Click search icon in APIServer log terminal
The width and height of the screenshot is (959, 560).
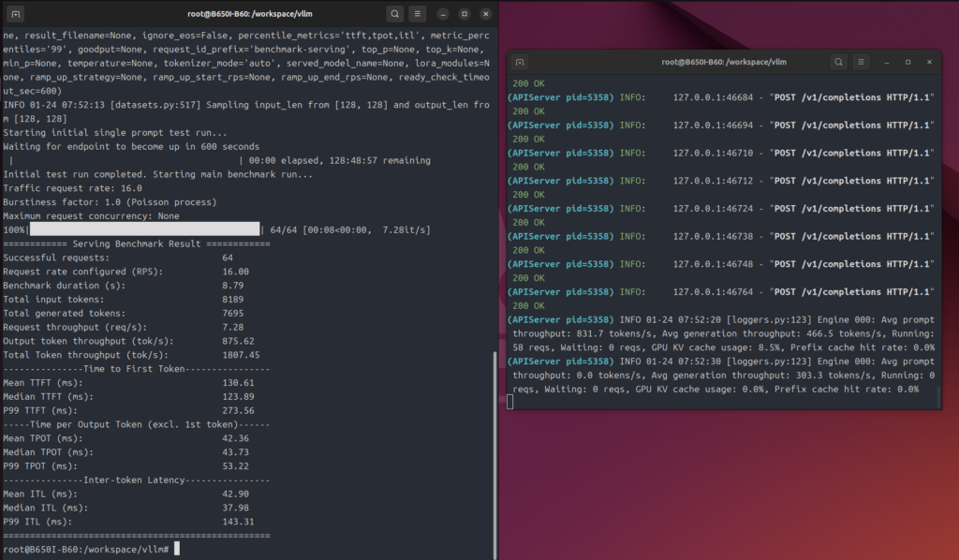tap(840, 62)
